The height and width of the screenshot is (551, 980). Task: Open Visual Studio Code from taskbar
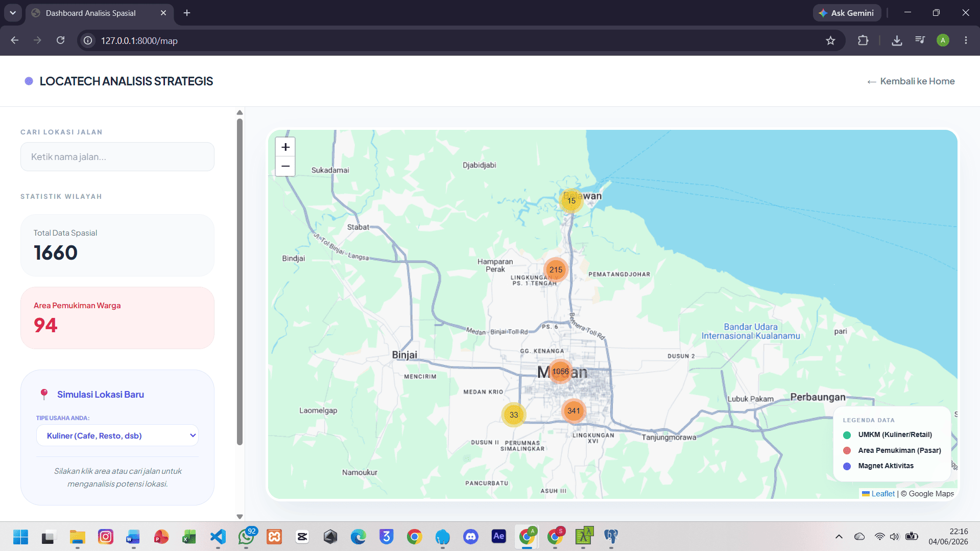pyautogui.click(x=218, y=537)
